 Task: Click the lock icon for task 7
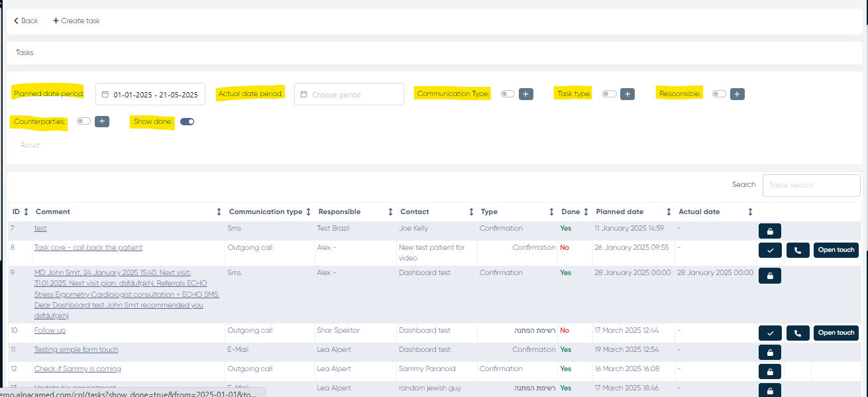[x=769, y=231]
